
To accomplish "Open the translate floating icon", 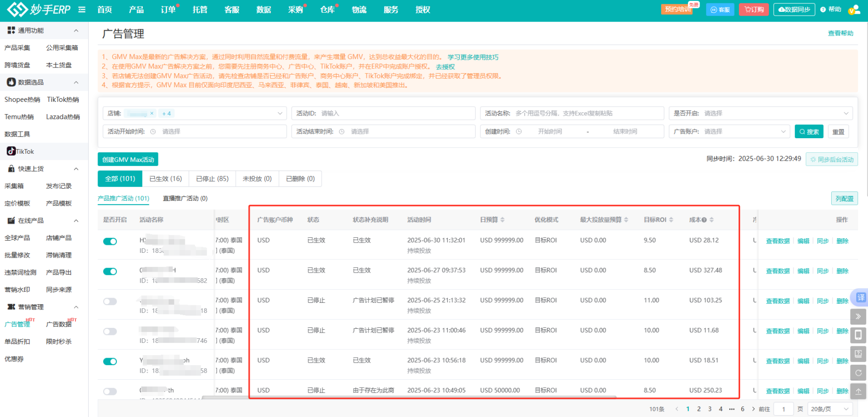I will tap(860, 298).
